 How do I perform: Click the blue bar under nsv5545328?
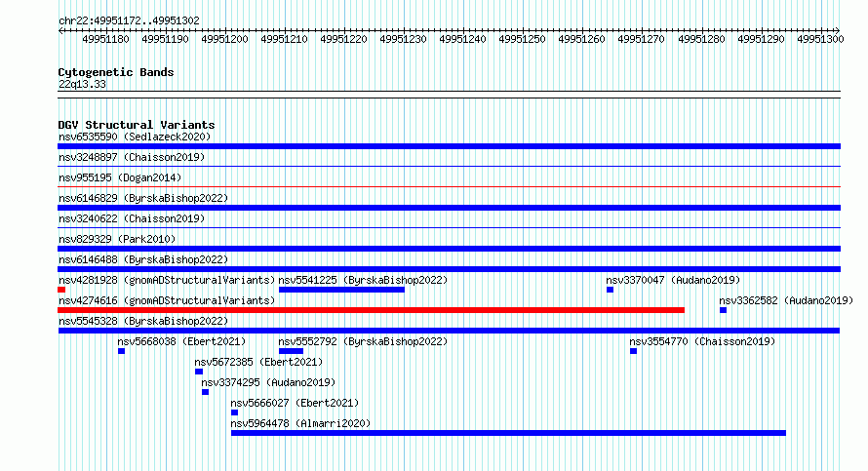449,331
